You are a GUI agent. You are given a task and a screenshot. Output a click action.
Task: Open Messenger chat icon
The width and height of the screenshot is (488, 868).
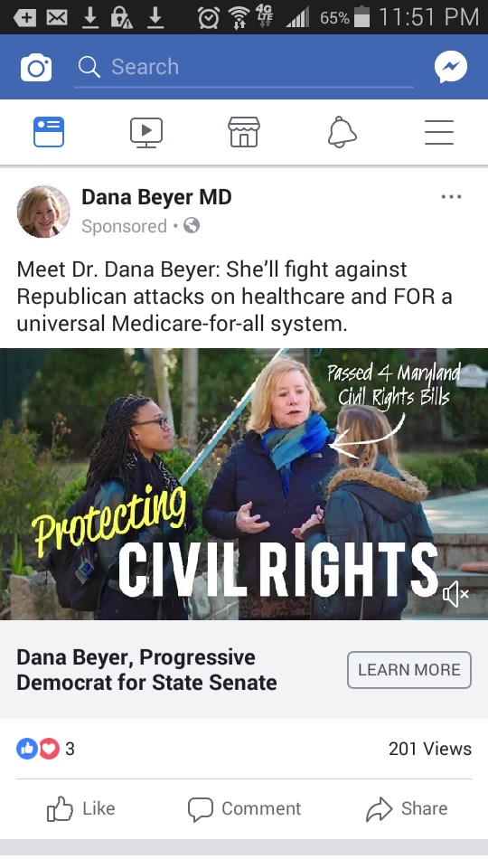[451, 67]
